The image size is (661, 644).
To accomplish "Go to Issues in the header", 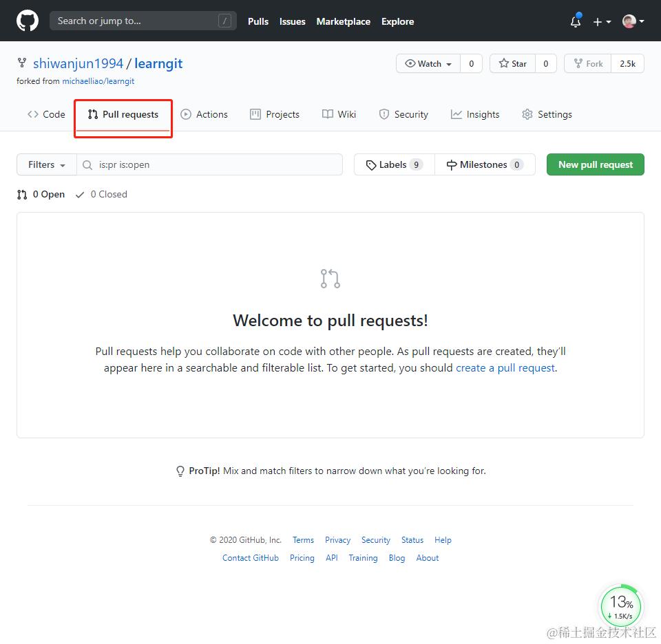I will (x=292, y=21).
